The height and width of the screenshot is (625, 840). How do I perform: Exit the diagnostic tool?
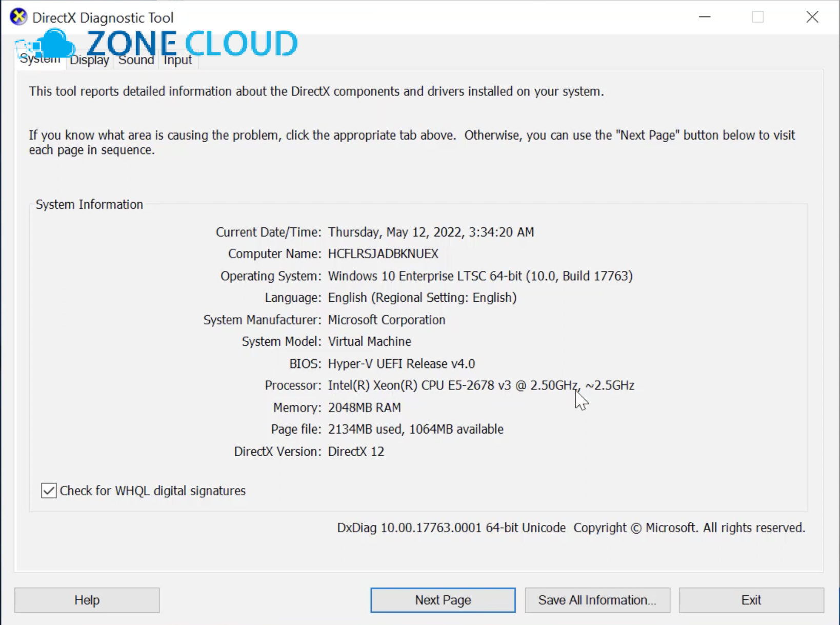click(x=751, y=600)
